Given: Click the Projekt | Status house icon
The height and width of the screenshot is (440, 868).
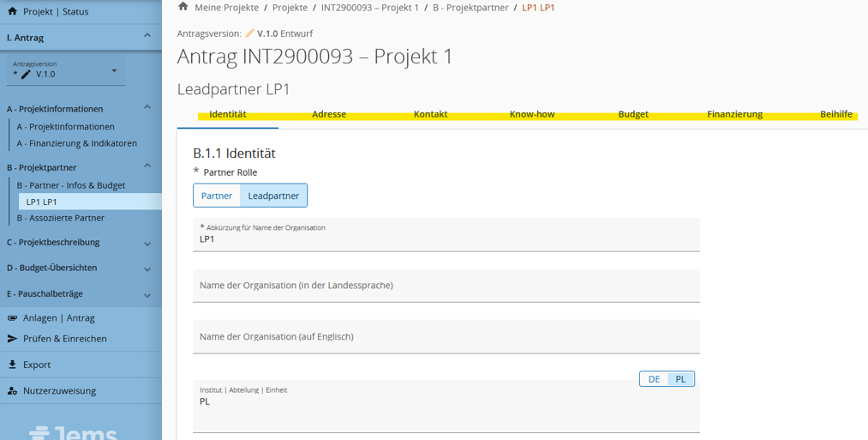Looking at the screenshot, I should point(12,12).
